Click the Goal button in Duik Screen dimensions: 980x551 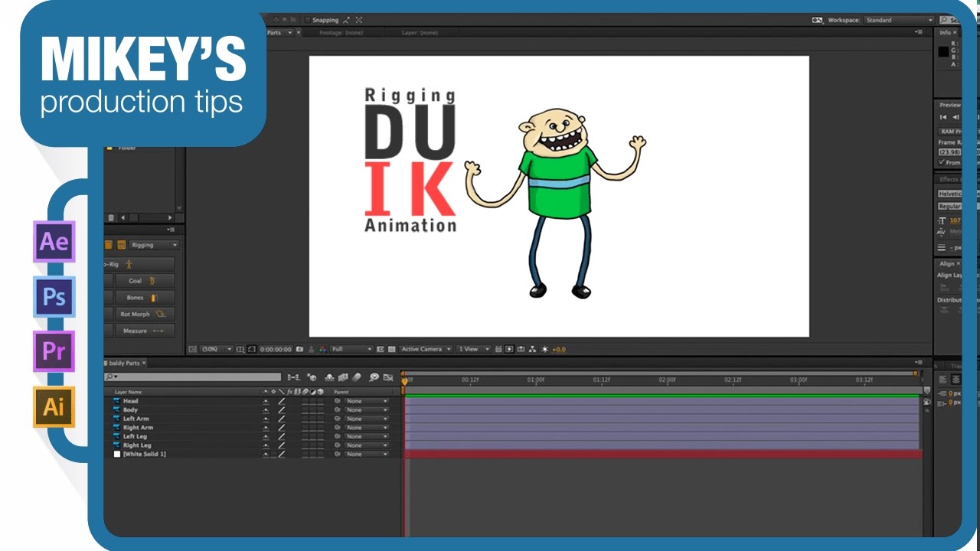(144, 281)
